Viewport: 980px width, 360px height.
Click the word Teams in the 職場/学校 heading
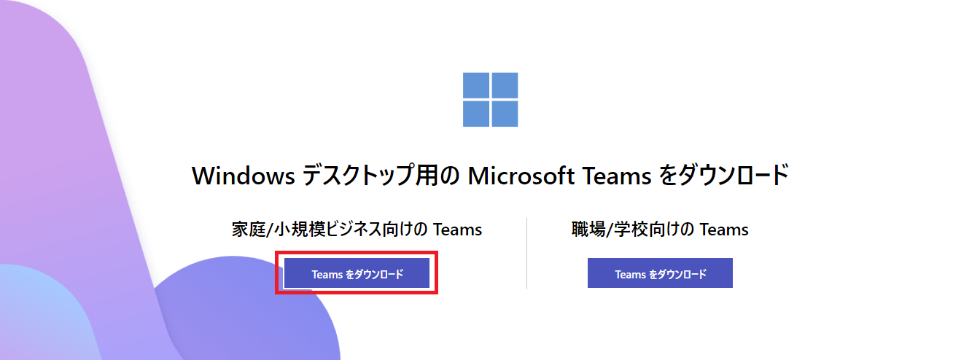(x=724, y=230)
